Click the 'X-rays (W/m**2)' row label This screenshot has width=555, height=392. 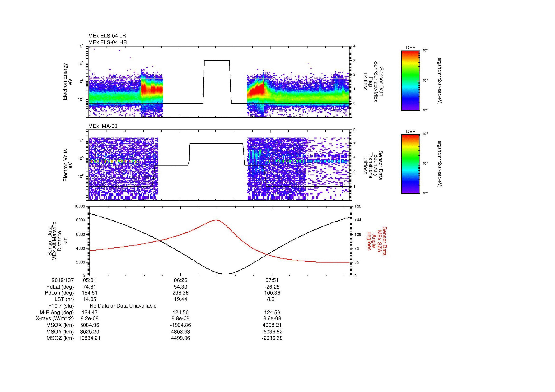coord(55,318)
